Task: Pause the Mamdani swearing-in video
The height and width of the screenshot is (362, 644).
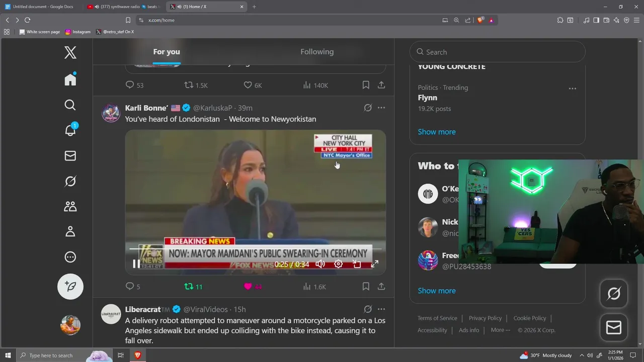Action: [x=136, y=264]
